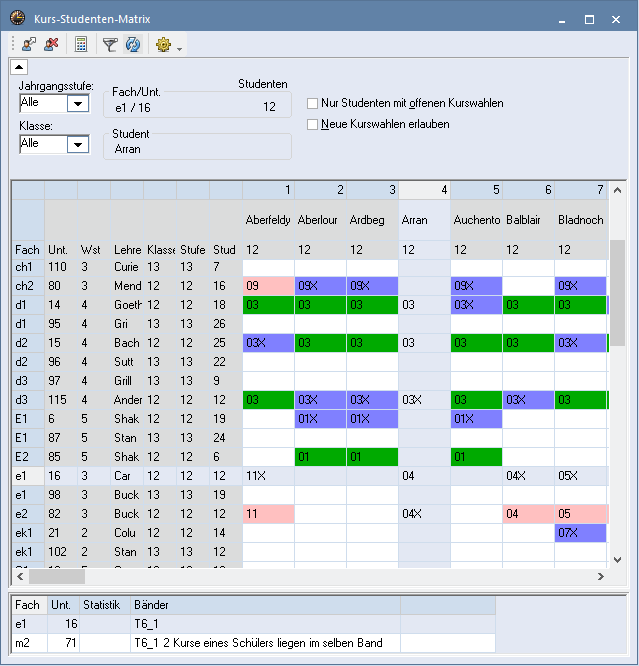Select the e1 / 16 row showing band T6_1

(254, 624)
